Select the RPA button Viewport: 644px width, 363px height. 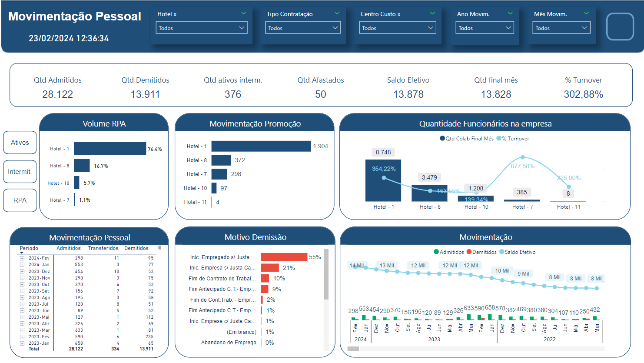click(20, 200)
